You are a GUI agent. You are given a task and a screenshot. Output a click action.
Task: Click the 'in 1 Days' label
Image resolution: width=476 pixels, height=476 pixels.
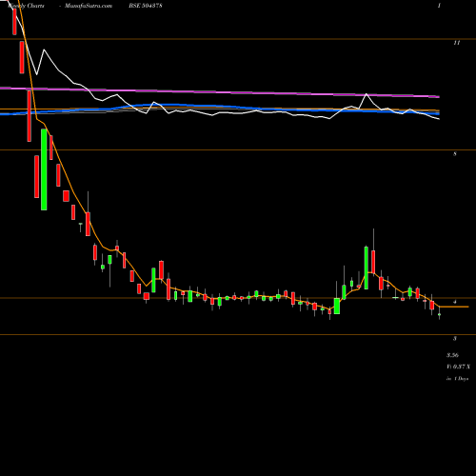pyautogui.click(x=457, y=379)
